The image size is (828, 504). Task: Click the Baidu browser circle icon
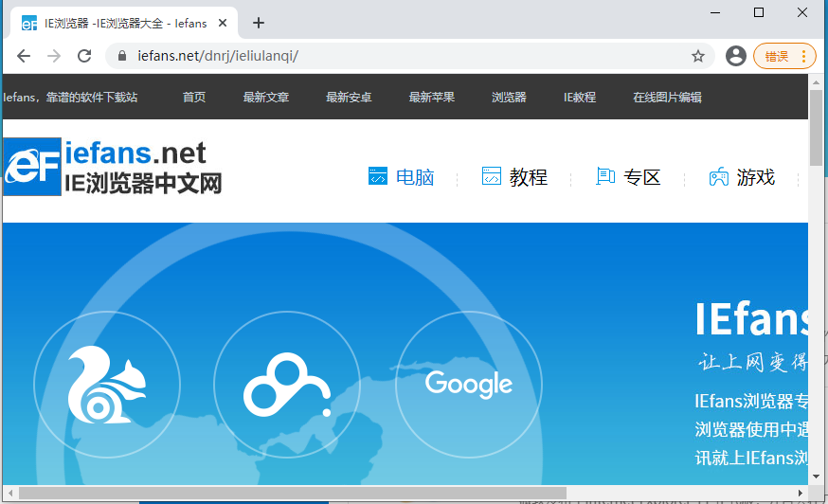pyautogui.click(x=287, y=384)
